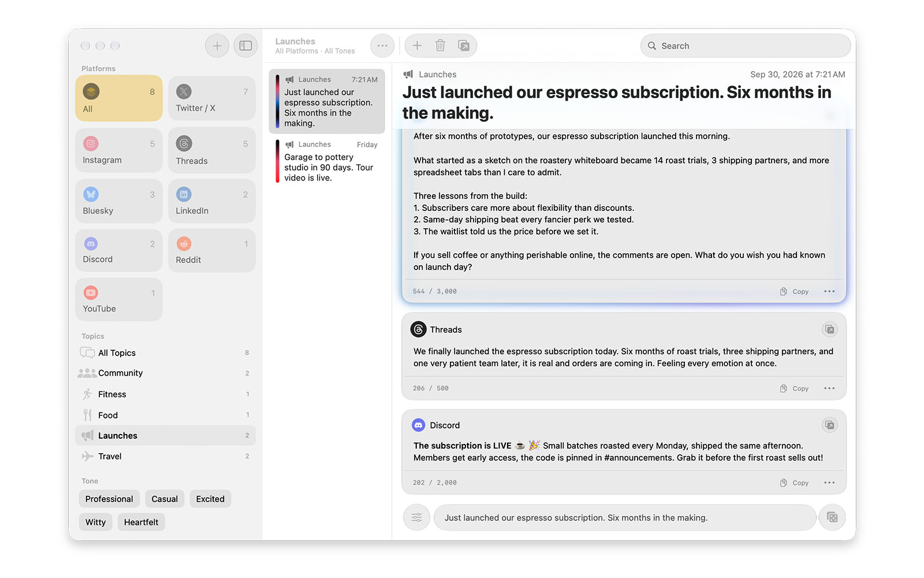Filter by YouTube platform
The height and width of the screenshot is (578, 924).
click(x=119, y=299)
